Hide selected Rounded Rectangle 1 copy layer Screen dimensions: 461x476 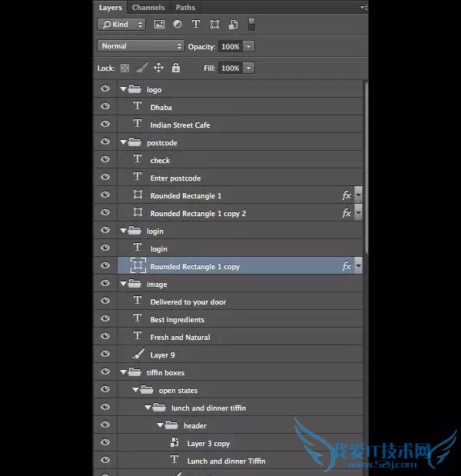[105, 265]
